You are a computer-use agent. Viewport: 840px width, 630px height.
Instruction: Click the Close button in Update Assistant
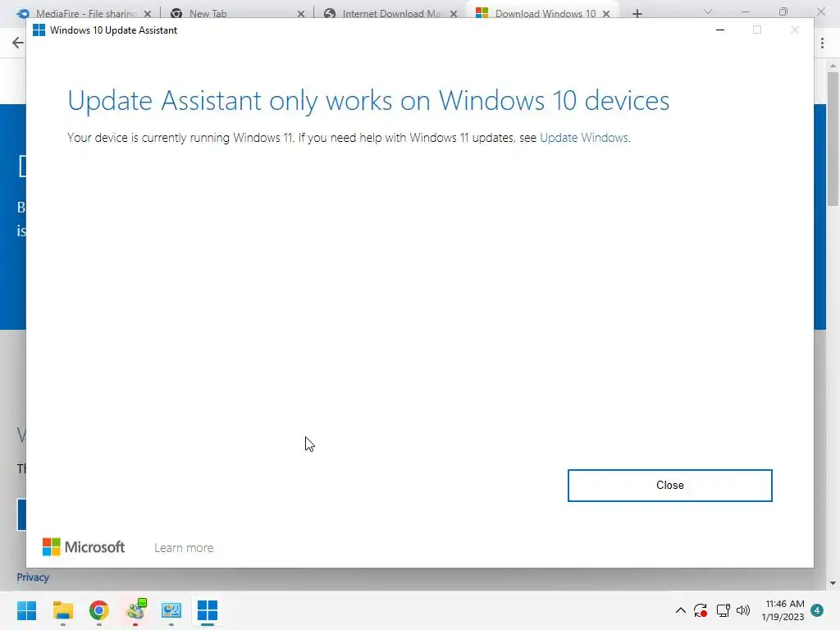pos(669,486)
